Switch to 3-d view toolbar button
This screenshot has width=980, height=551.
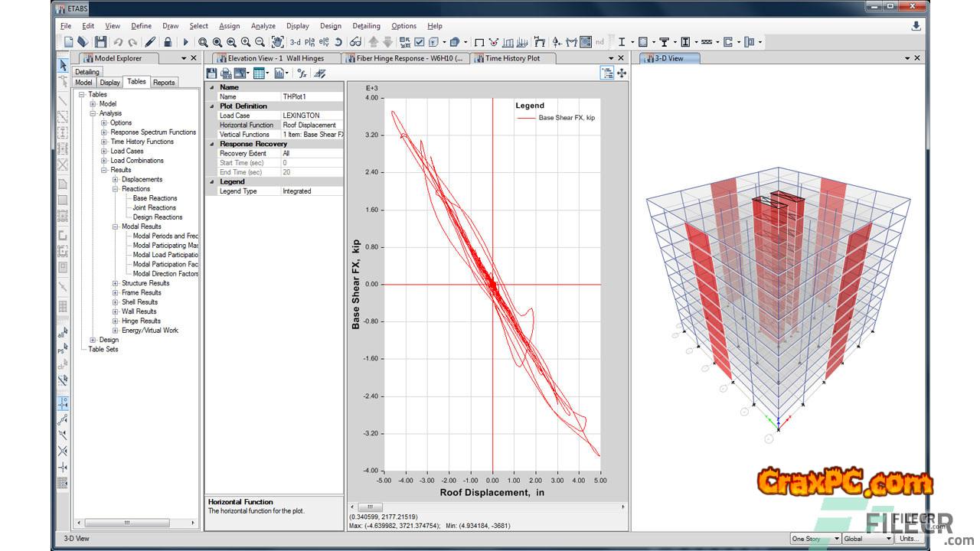295,42
